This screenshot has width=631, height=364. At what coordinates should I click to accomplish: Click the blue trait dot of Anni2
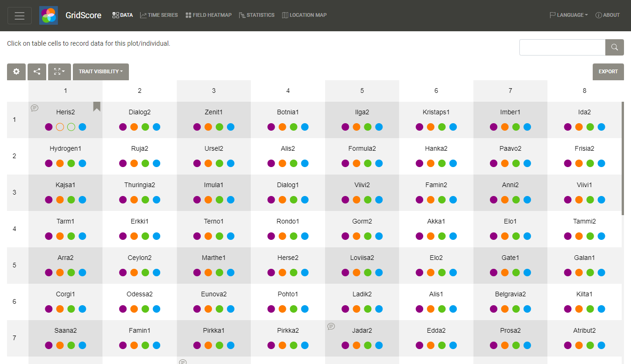pyautogui.click(x=527, y=200)
